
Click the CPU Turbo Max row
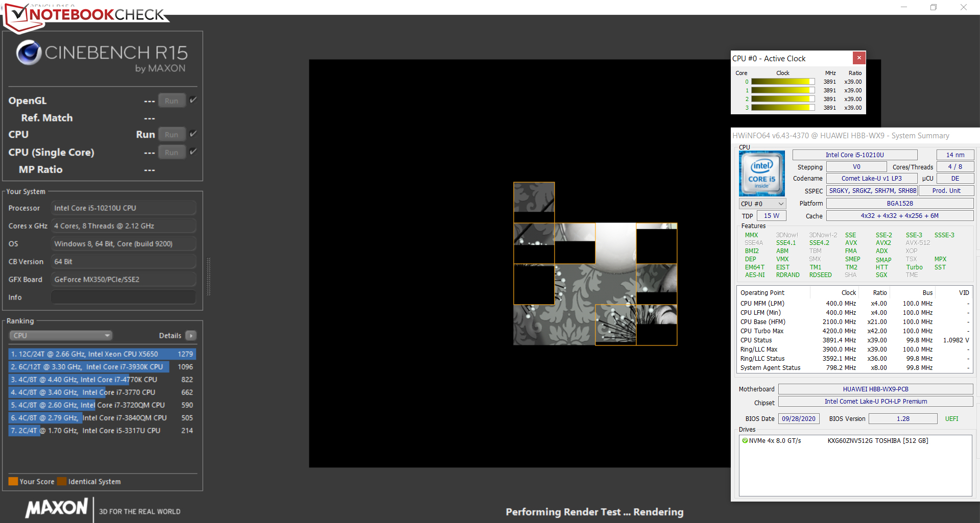[x=854, y=331]
